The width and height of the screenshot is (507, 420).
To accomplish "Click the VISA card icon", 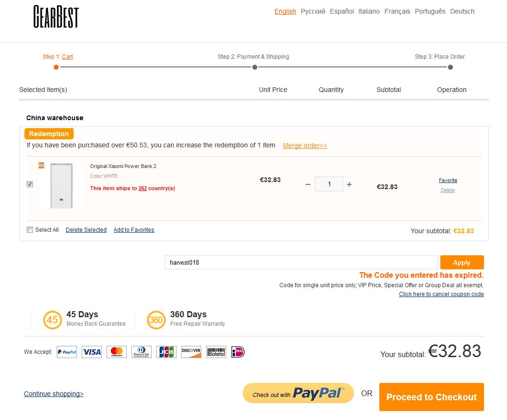I will (92, 352).
